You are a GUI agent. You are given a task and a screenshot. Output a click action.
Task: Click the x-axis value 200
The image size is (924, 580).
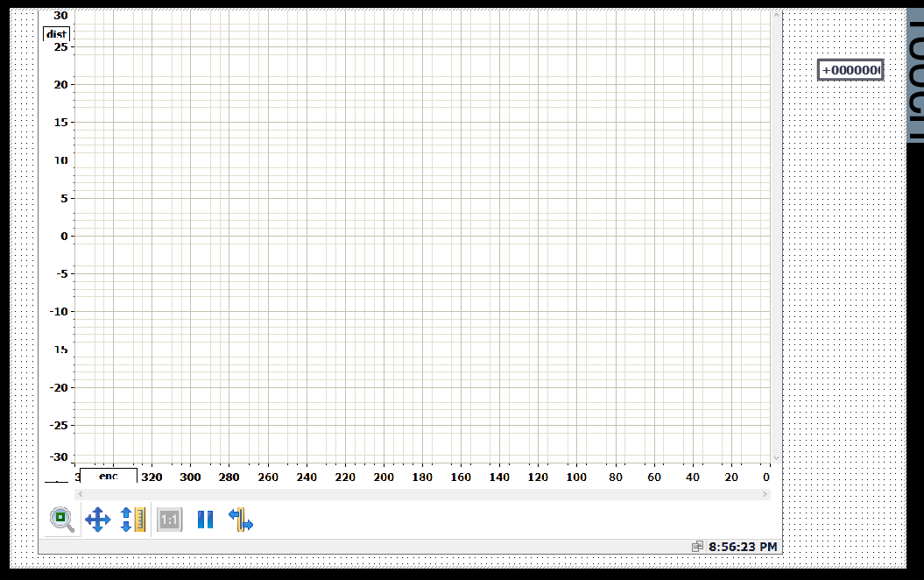[384, 477]
